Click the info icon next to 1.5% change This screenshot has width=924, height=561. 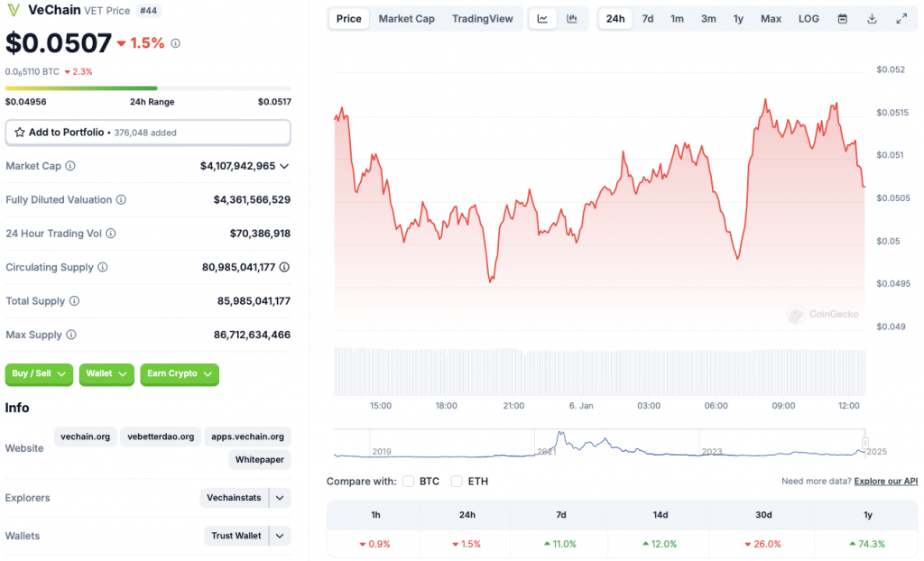point(176,43)
